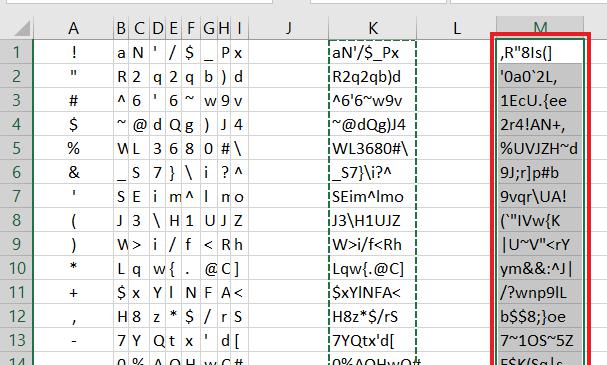Click cell containing b$$8;}oe
This screenshot has width=607, height=365.
pyautogui.click(x=540, y=316)
